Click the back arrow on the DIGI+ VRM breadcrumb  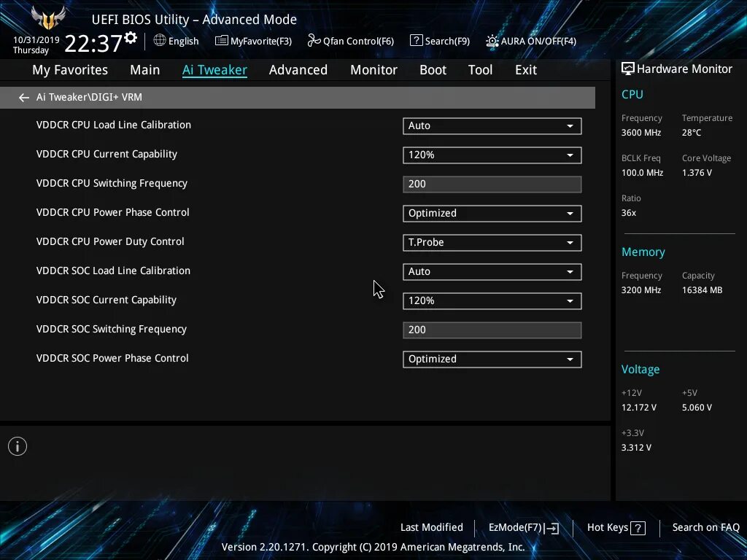click(x=23, y=97)
